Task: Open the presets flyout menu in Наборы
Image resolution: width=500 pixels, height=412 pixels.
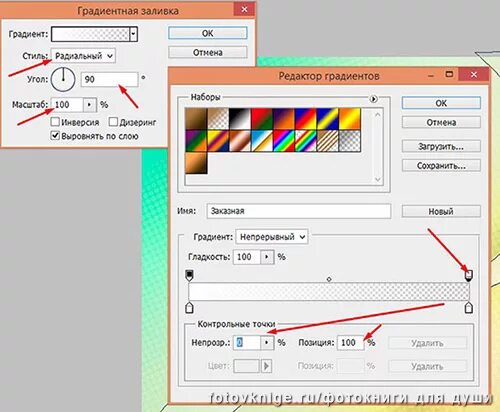Action: (x=374, y=99)
